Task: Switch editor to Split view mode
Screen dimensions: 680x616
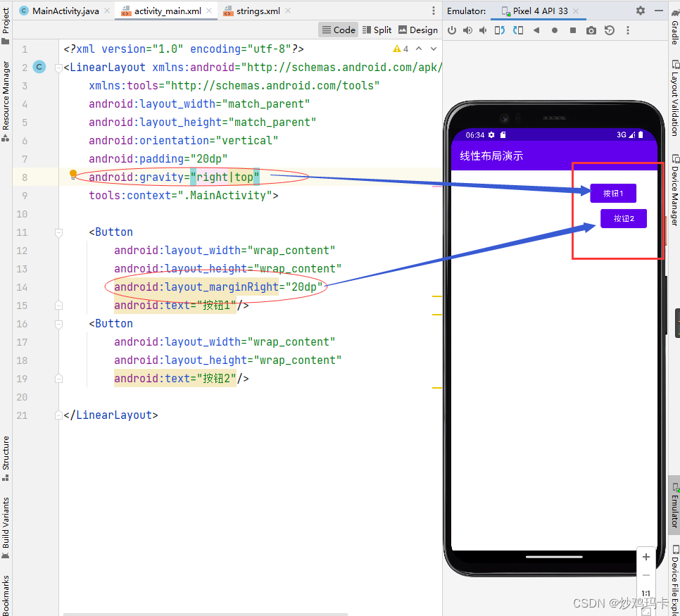Action: click(x=377, y=30)
